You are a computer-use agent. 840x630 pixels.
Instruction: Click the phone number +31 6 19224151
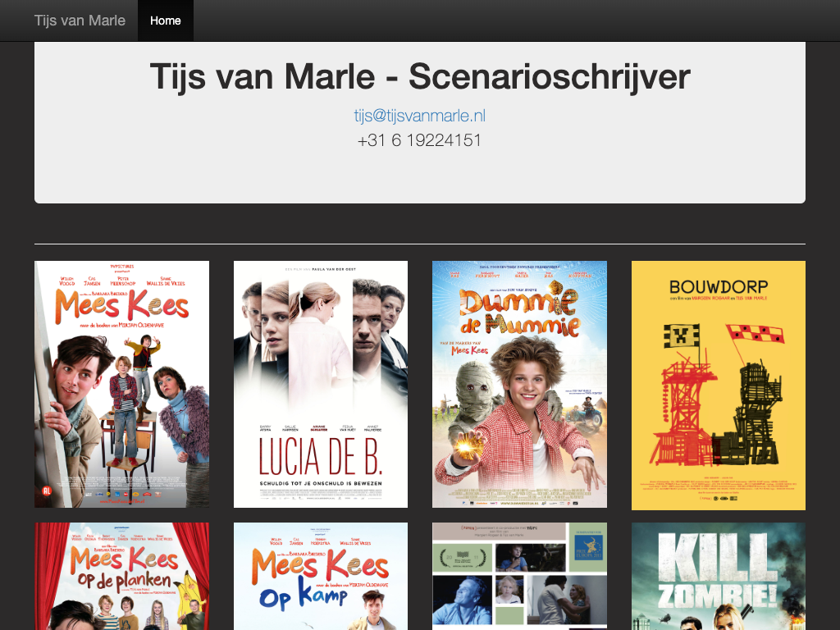tap(419, 140)
